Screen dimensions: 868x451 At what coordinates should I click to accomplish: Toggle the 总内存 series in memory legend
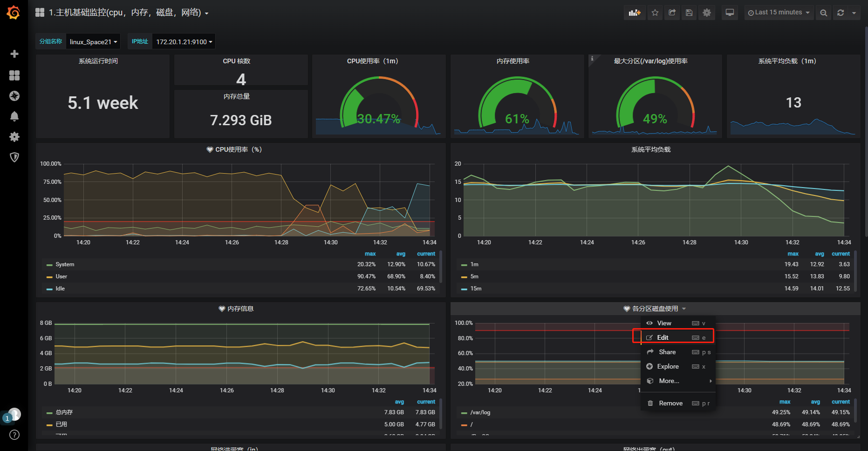[64, 412]
